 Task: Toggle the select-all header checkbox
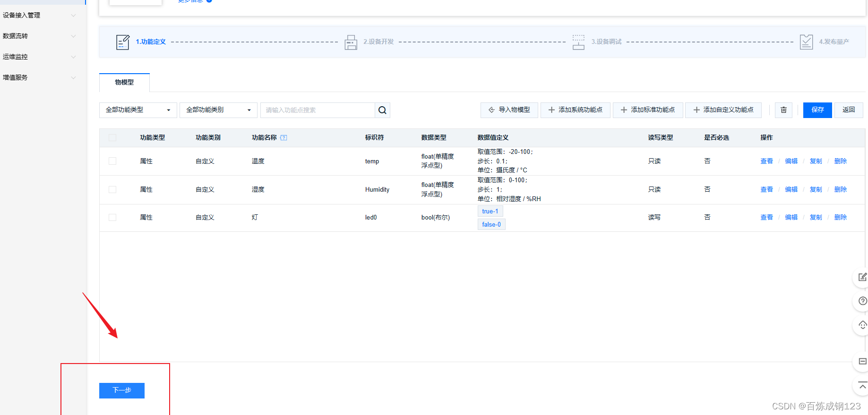pyautogui.click(x=112, y=138)
